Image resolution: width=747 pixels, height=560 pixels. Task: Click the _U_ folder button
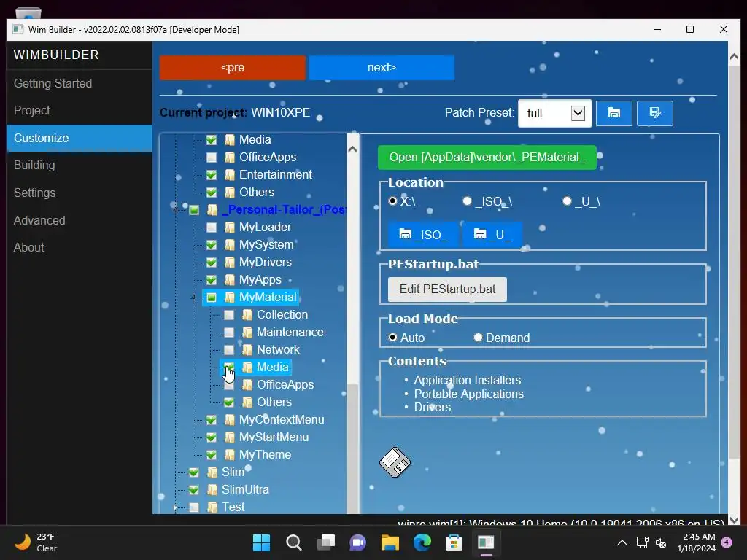click(492, 235)
